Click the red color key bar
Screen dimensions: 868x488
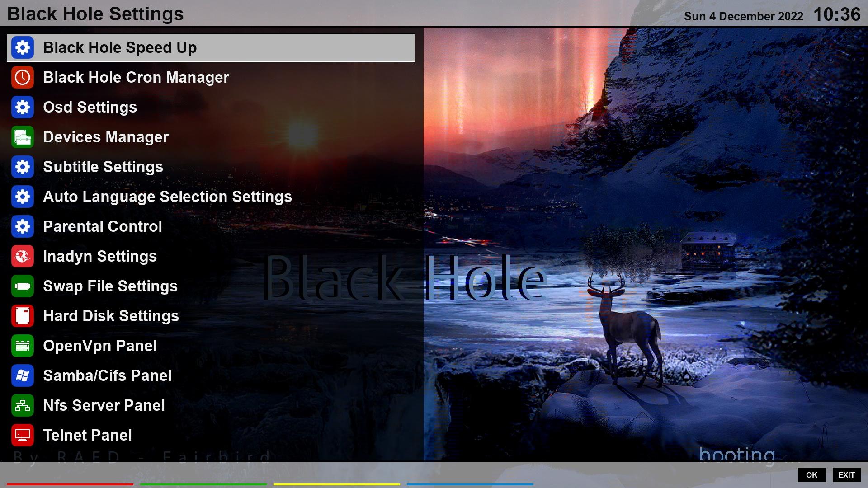pos(70,484)
